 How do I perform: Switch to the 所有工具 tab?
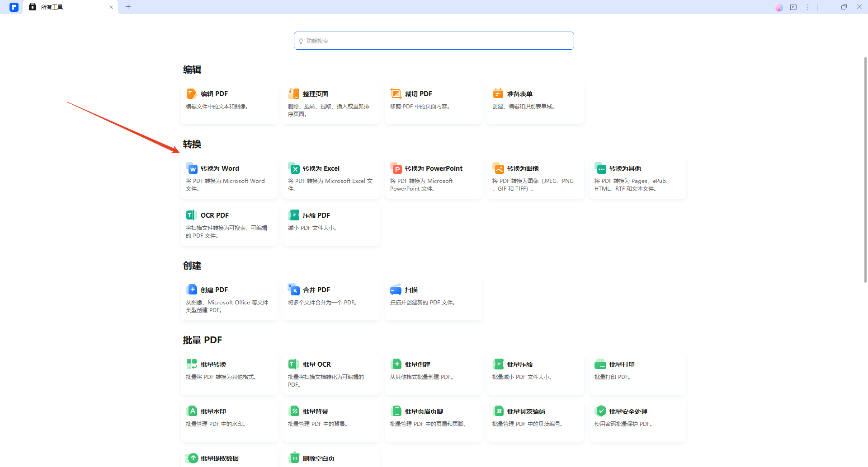coord(52,7)
